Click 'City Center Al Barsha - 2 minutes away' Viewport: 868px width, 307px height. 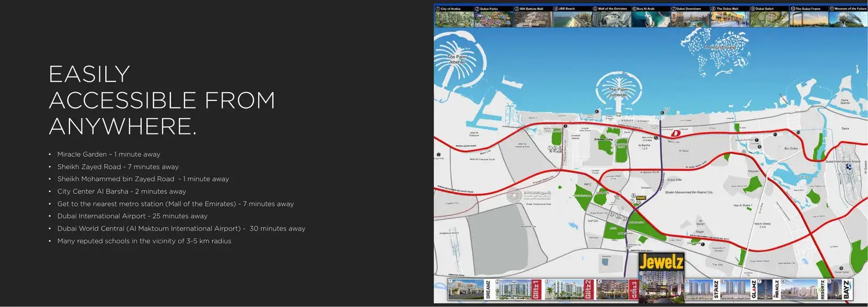pyautogui.click(x=122, y=191)
